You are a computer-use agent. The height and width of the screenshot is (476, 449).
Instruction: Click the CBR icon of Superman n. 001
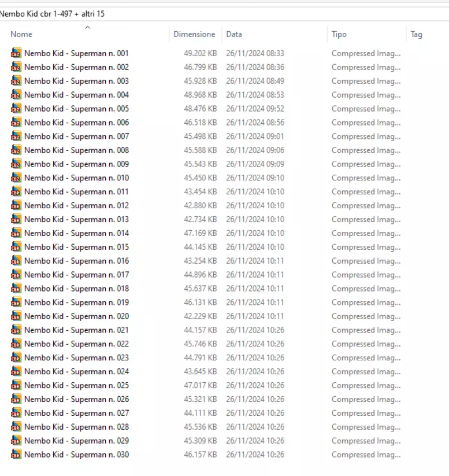[x=16, y=53]
